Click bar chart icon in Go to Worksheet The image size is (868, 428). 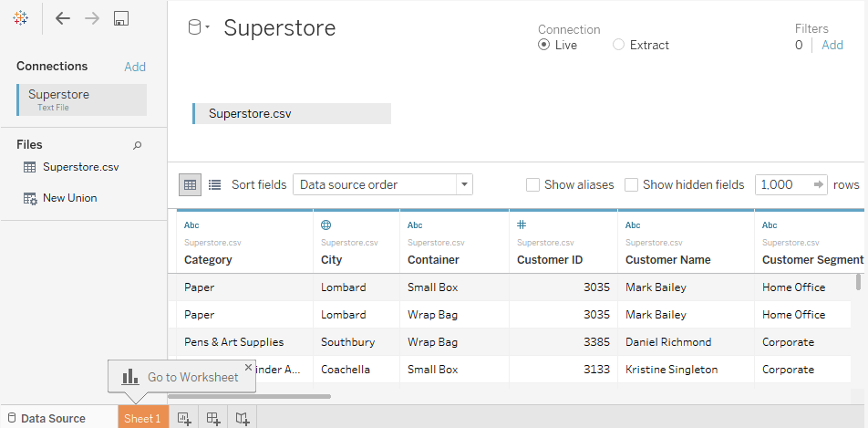pos(130,377)
